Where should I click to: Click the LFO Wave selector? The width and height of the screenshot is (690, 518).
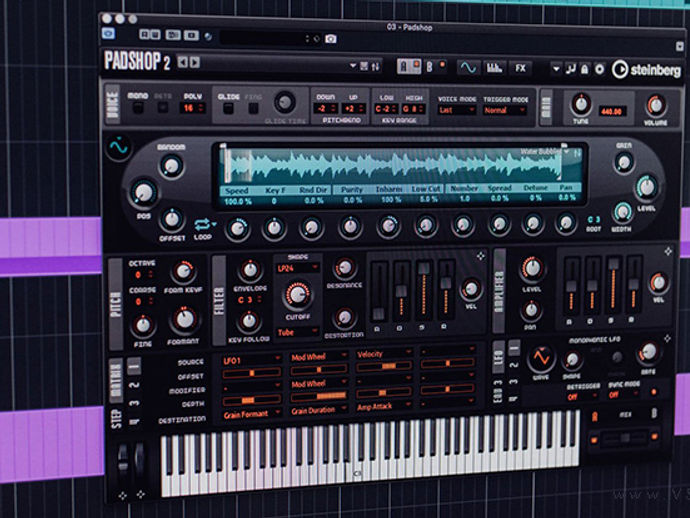[x=541, y=358]
